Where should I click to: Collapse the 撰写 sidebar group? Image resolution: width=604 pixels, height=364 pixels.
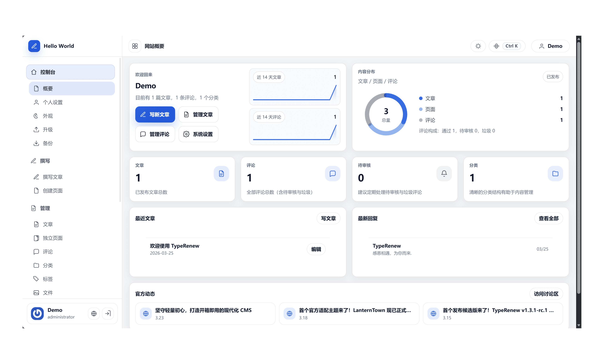tap(45, 161)
